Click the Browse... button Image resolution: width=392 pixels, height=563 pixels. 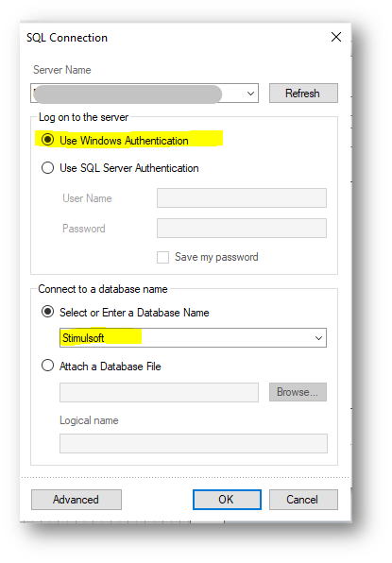pos(298,392)
